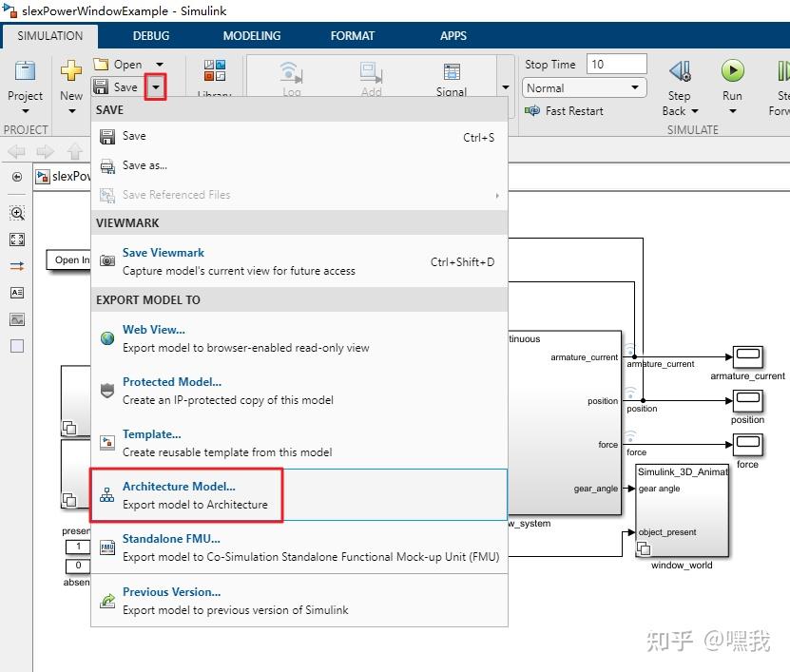Expand the Open file dropdown arrow
The height and width of the screenshot is (672, 790).
pos(158,63)
